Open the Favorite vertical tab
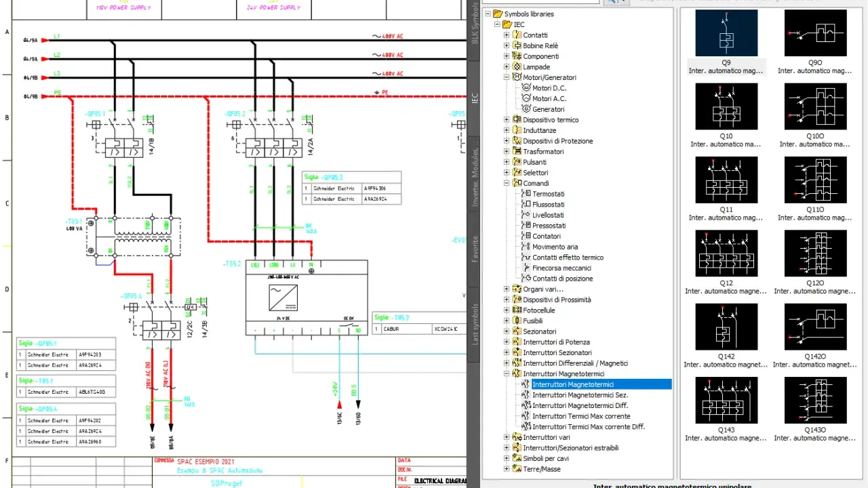This screenshot has width=868, height=488. point(475,248)
